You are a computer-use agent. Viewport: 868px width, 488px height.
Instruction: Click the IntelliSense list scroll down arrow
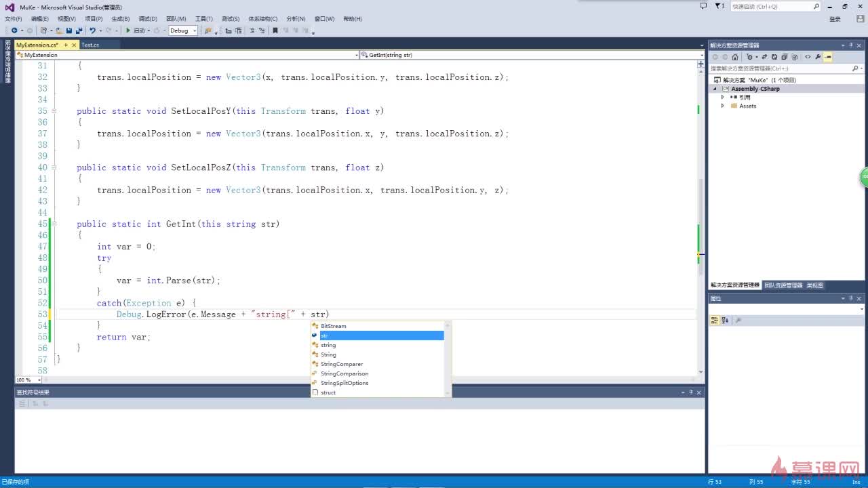[x=447, y=394]
